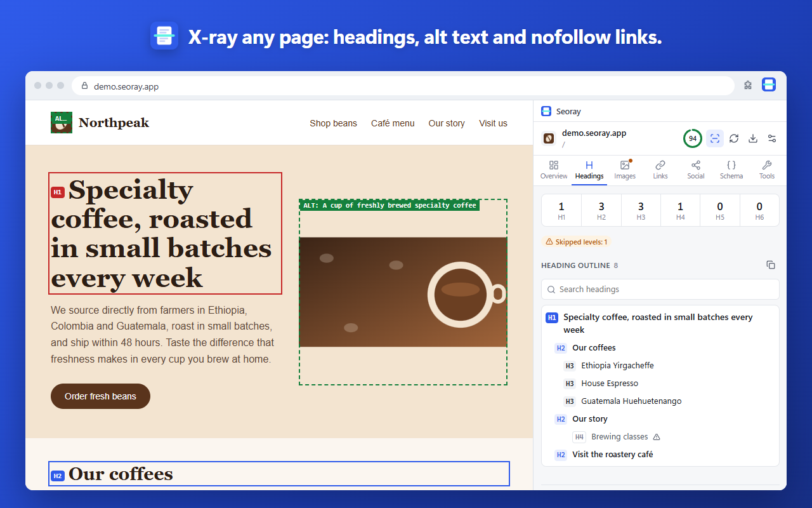Click the Shop beans nav link
The width and height of the screenshot is (812, 508).
pos(333,123)
